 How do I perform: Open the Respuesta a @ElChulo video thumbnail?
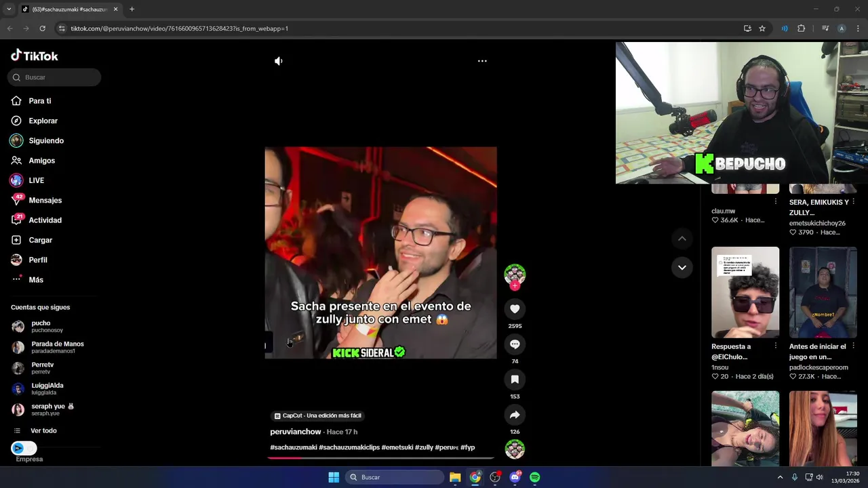745,292
